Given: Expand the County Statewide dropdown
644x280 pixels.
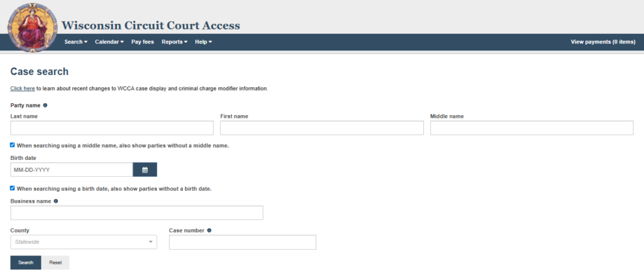Looking at the screenshot, I should point(84,242).
